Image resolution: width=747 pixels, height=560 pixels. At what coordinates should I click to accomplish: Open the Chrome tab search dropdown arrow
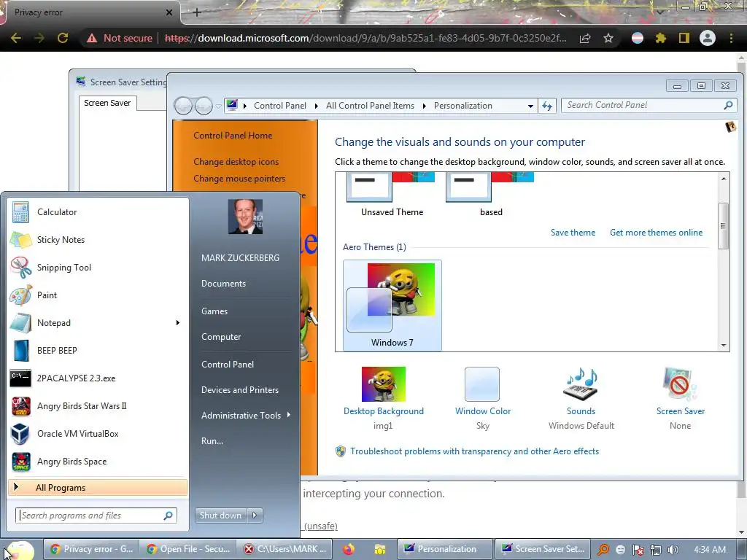coord(660,12)
